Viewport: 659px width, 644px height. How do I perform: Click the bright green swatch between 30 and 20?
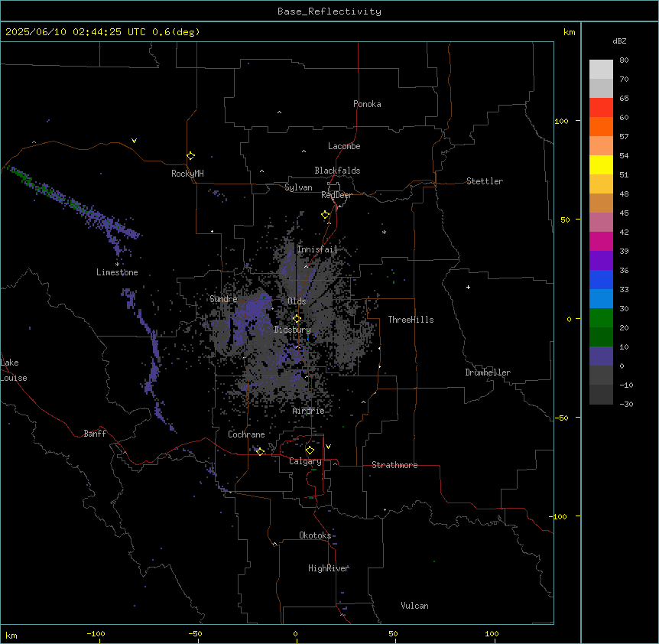coord(601,318)
